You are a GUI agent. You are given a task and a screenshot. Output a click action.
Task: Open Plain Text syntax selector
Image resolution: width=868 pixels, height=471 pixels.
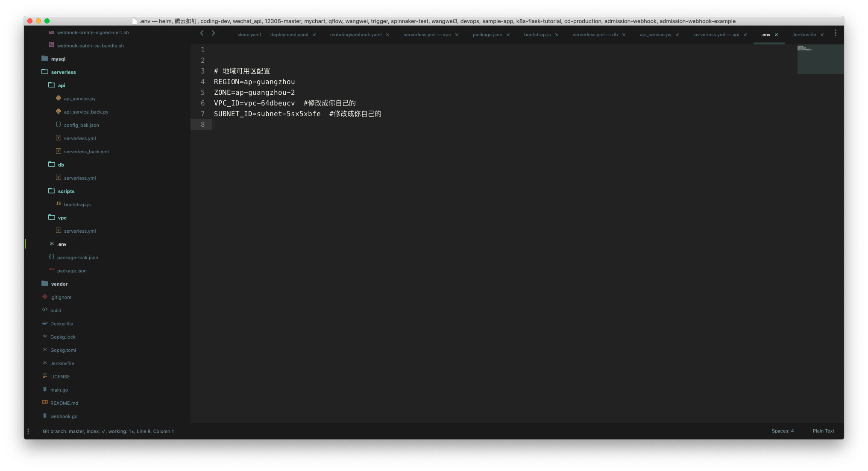(823, 431)
